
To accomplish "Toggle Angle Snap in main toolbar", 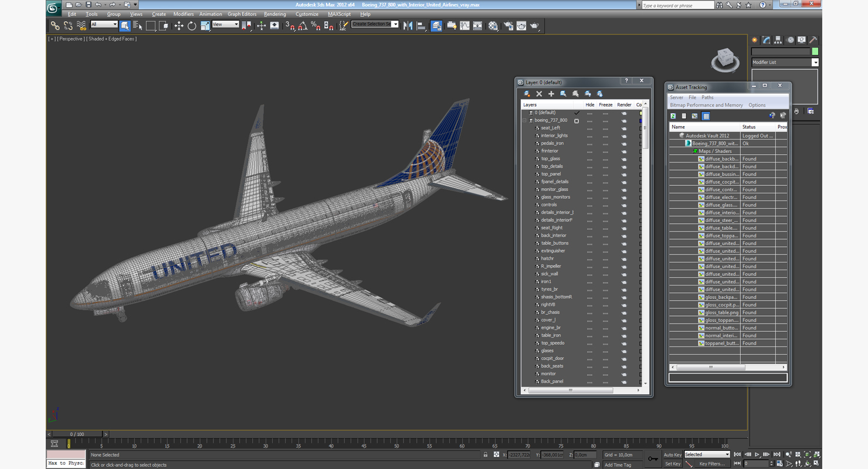I will [x=303, y=25].
